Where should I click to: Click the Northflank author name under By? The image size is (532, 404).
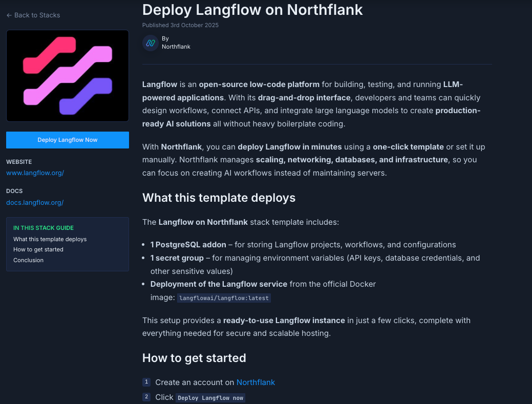coord(176,47)
